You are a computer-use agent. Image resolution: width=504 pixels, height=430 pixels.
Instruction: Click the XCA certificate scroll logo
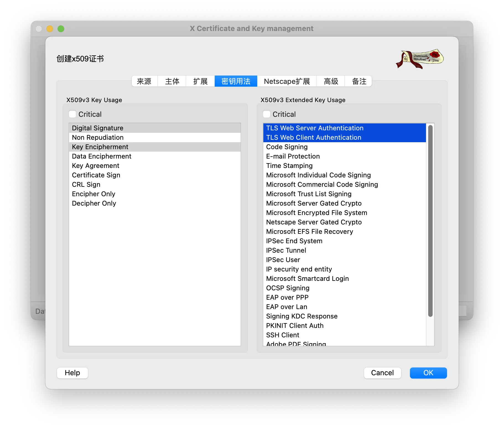pyautogui.click(x=419, y=59)
